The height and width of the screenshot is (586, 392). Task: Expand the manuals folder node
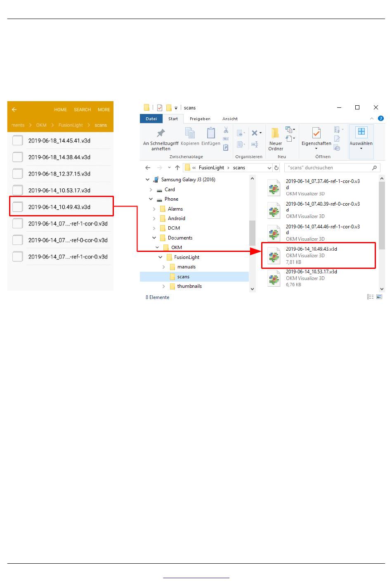[x=164, y=267]
